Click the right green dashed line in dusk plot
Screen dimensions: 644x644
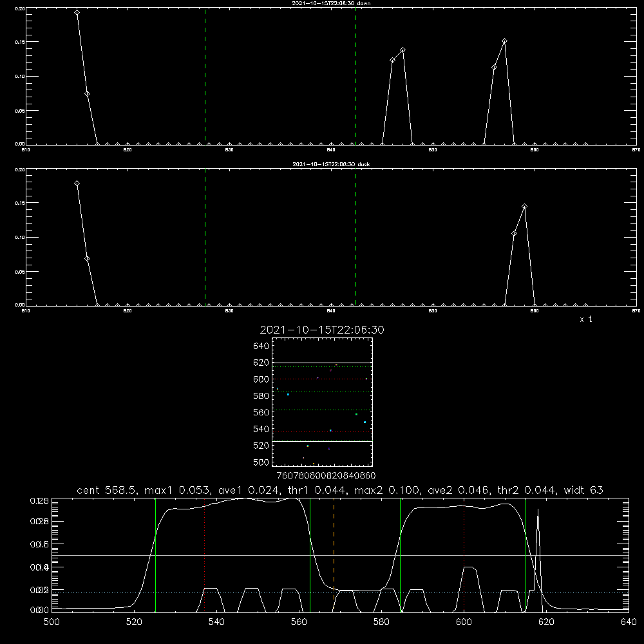[355, 237]
